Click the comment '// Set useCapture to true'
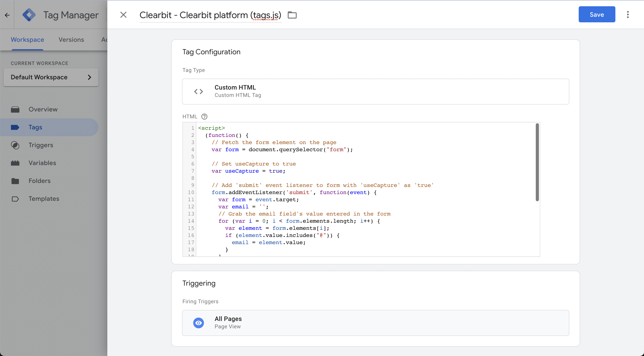Image resolution: width=644 pixels, height=356 pixels. (x=254, y=164)
